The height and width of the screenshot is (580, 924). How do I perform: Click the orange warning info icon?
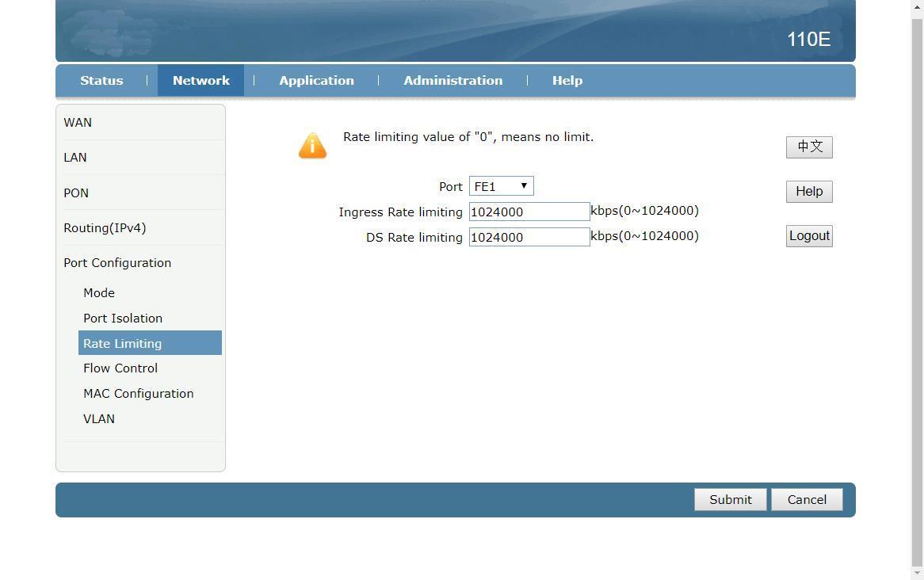click(x=312, y=146)
